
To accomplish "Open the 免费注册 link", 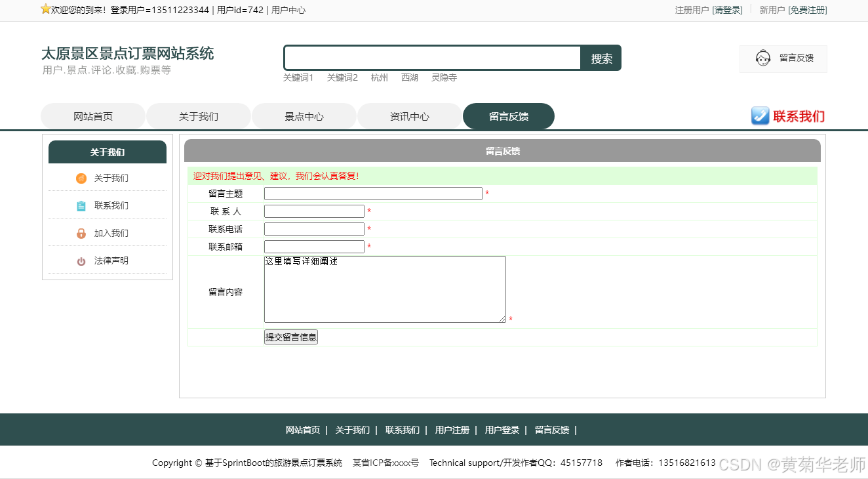I will click(808, 10).
